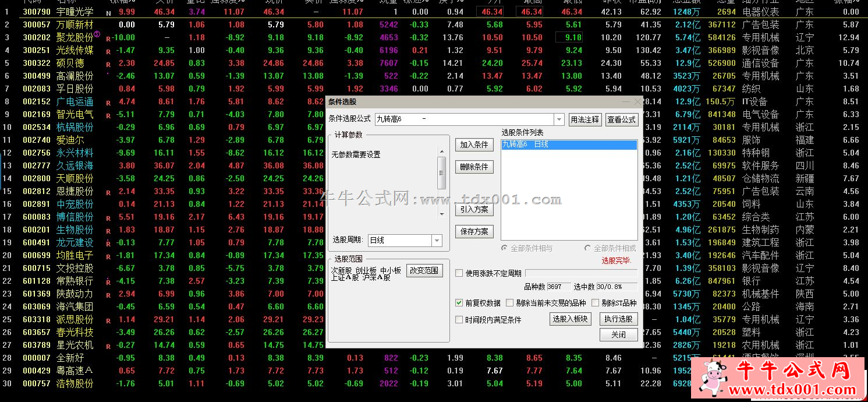This screenshot has height=402, width=868.
Task: Click the 计算参数 scrollbar down arrow
Action: (442, 214)
